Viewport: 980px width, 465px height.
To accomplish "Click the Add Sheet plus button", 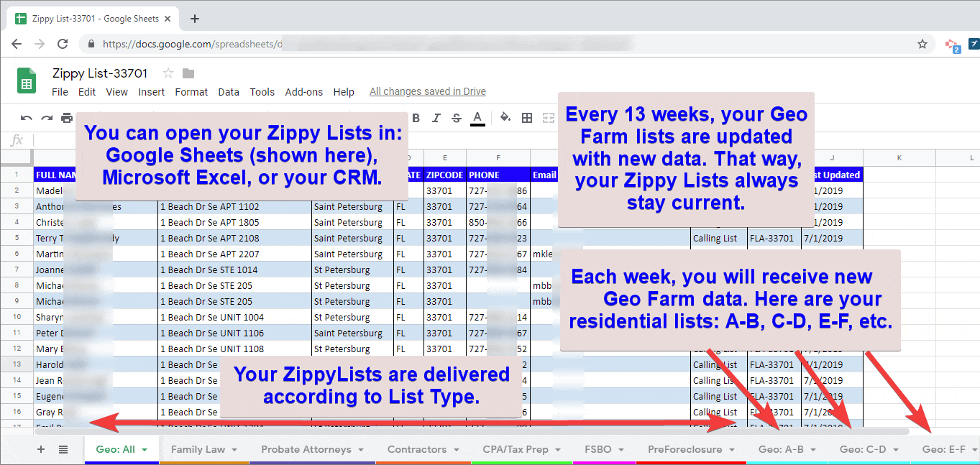I will [41, 449].
